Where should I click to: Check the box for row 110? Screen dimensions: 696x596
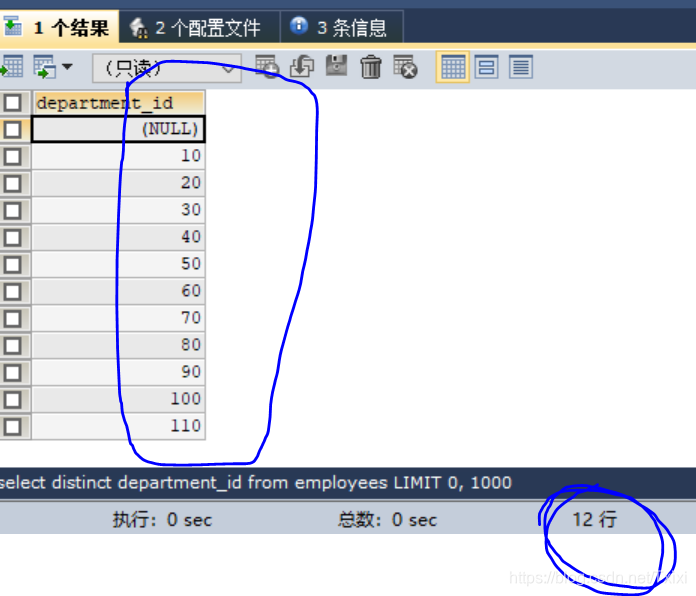coord(12,427)
